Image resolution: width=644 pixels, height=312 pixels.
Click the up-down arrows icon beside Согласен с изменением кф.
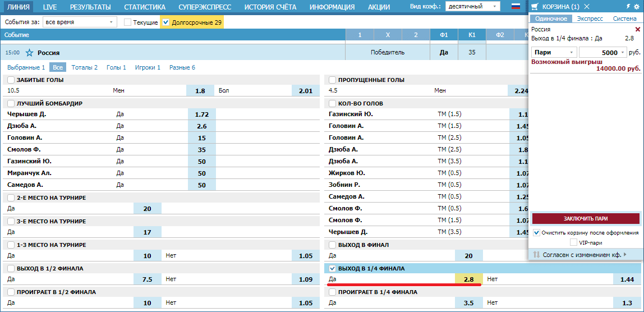536,254
